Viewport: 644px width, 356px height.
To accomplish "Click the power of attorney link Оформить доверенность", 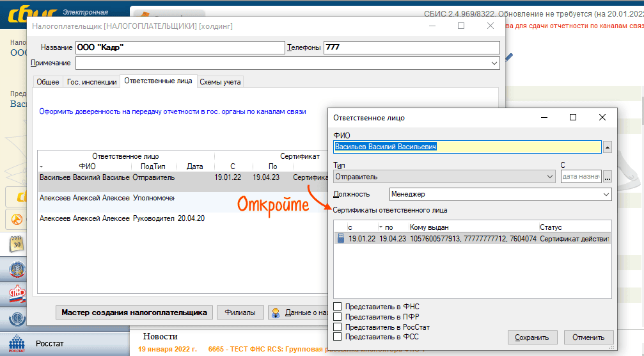I will (173, 111).
